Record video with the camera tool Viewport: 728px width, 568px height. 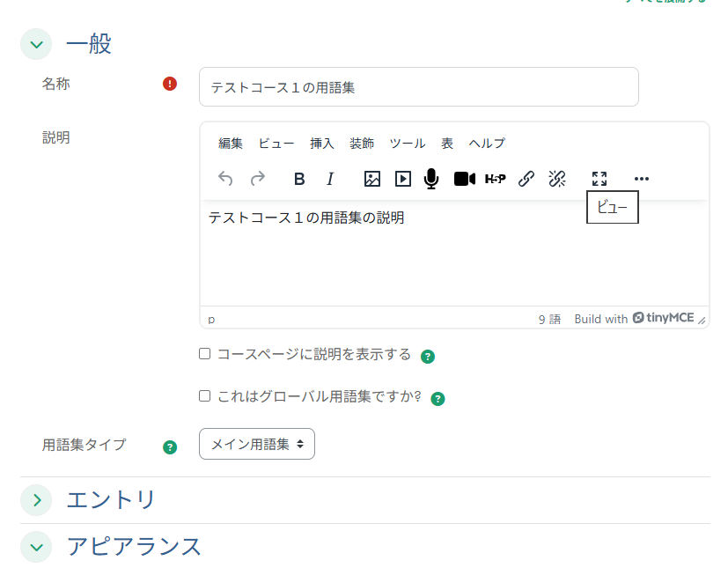(x=464, y=179)
